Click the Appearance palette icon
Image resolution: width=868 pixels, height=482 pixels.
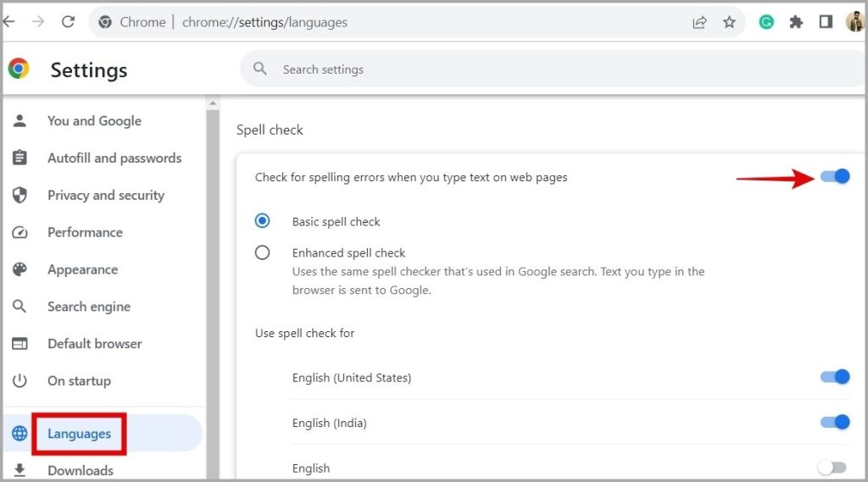(x=19, y=269)
